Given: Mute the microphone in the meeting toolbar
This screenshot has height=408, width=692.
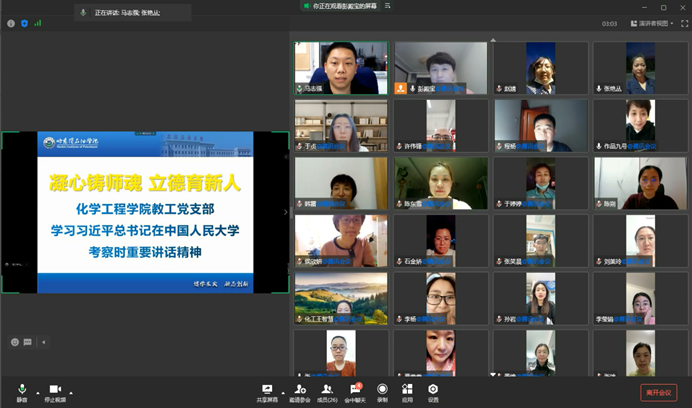Looking at the screenshot, I should coord(21,390).
